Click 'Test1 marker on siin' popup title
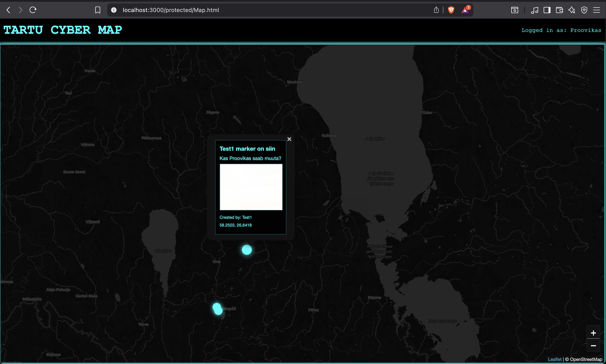Image resolution: width=606 pixels, height=364 pixels. coord(247,149)
